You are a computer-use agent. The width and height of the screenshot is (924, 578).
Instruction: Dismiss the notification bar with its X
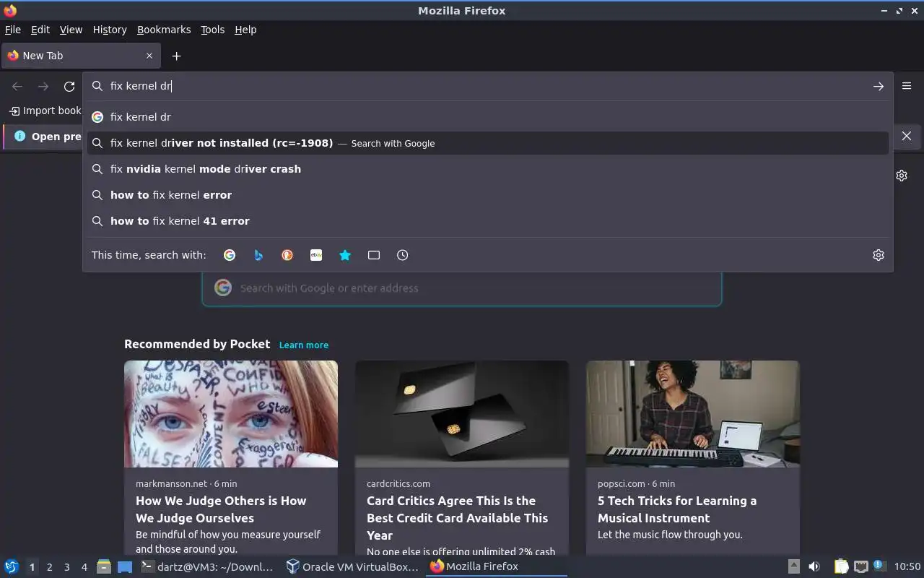coord(907,136)
